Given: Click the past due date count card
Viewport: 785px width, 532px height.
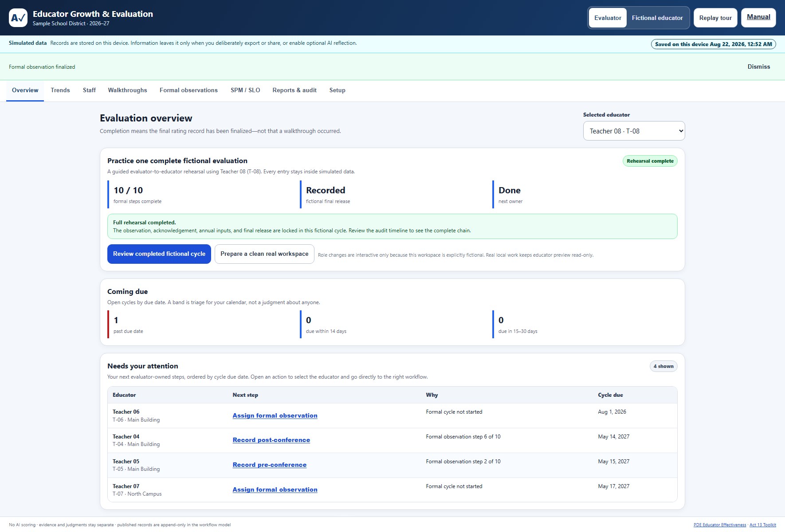Looking at the screenshot, I should pyautogui.click(x=200, y=325).
